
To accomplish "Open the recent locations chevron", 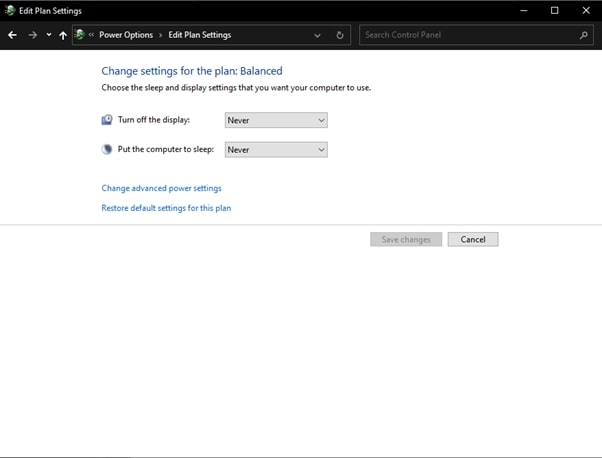I will (49, 35).
